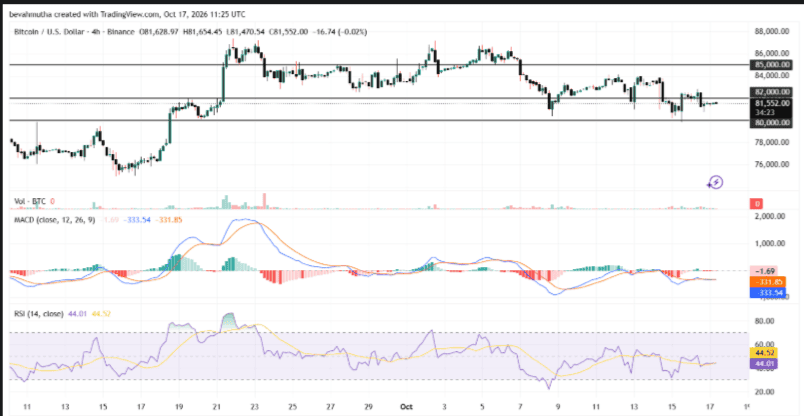Click the MACD (close, 12, 26, 9) label
The image size is (804, 416).
click(54, 220)
